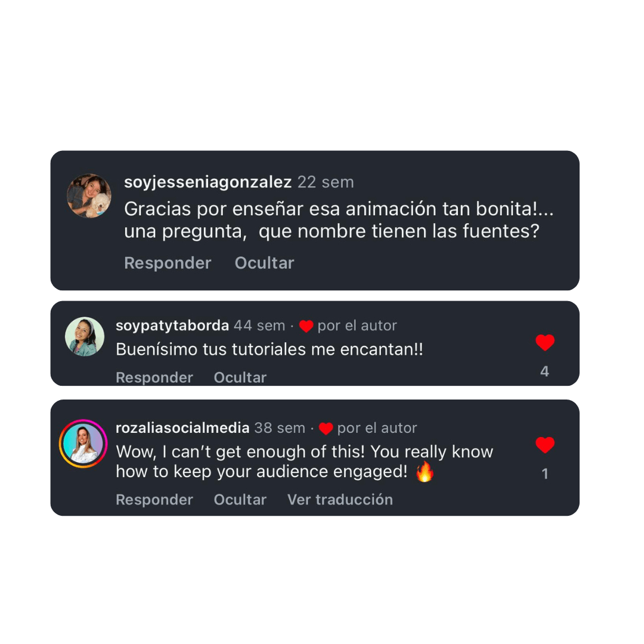Viewport: 644px width, 644px height.
Task: Open the soyjesseniagonzalez username link
Action: pos(208,182)
